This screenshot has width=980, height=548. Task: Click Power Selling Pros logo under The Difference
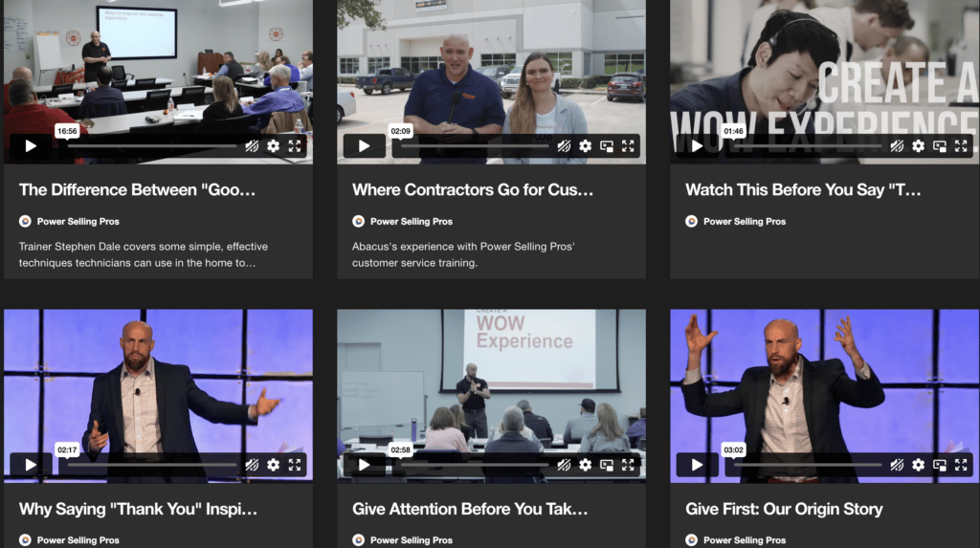25,221
